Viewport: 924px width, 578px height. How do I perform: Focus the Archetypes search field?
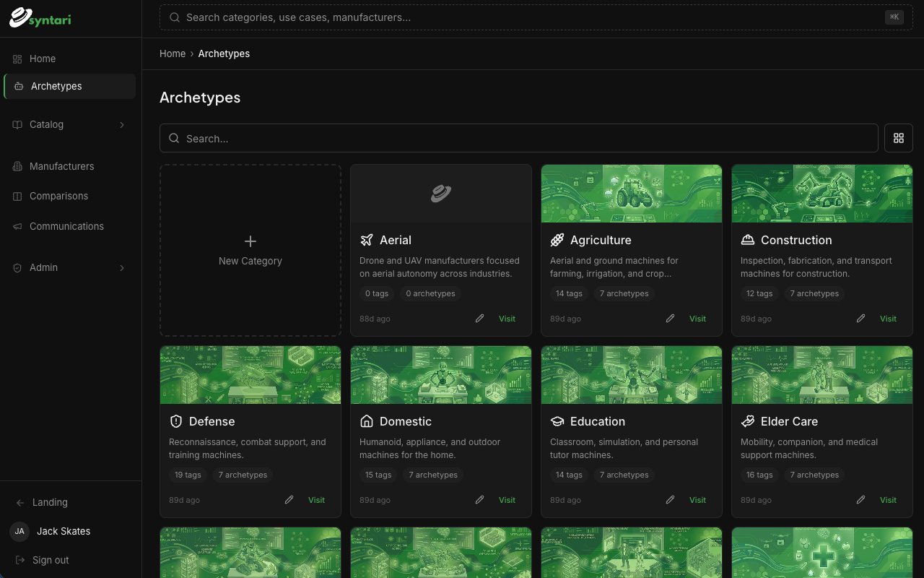coord(518,138)
